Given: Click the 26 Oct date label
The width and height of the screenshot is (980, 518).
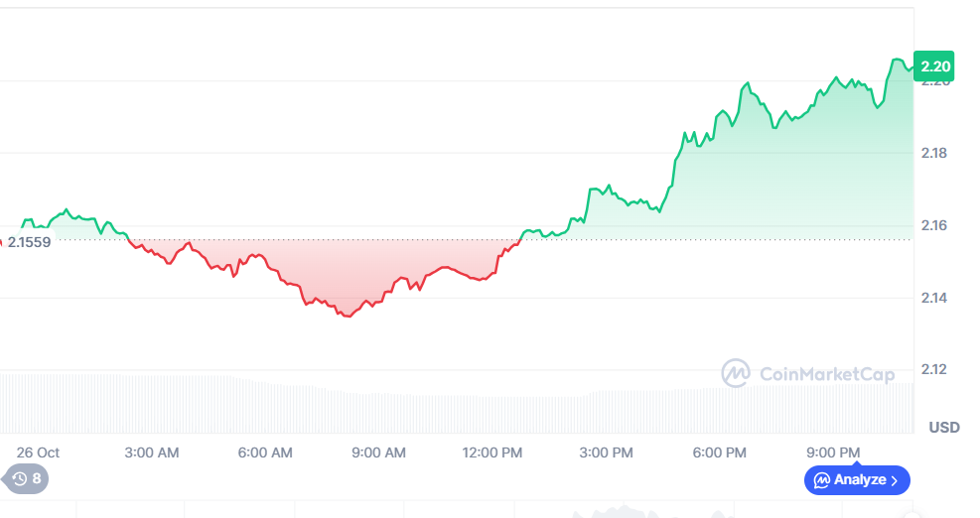Looking at the screenshot, I should click(38, 453).
